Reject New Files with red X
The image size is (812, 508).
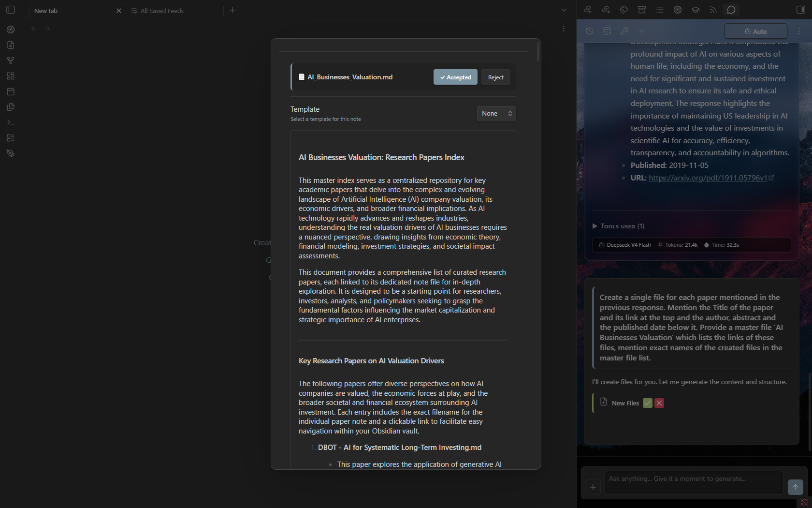[x=659, y=403]
